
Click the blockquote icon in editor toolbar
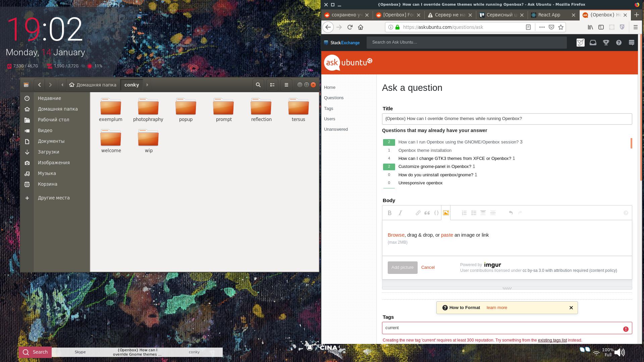(427, 213)
